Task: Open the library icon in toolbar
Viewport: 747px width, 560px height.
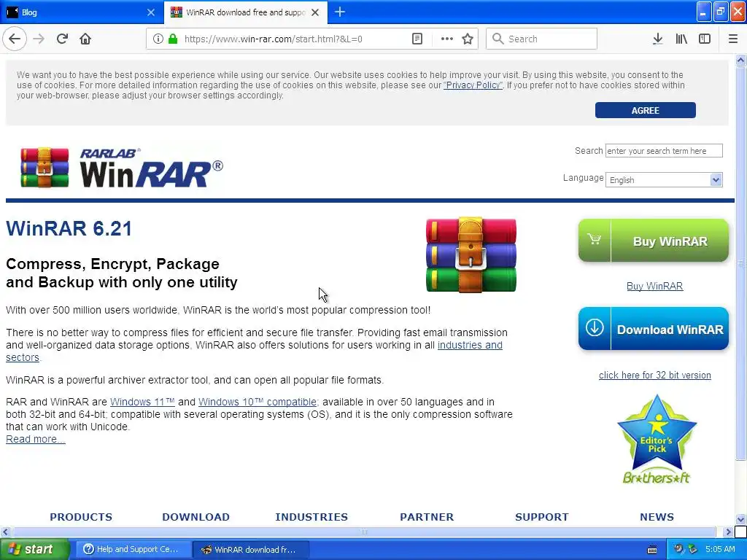Action: pos(681,39)
